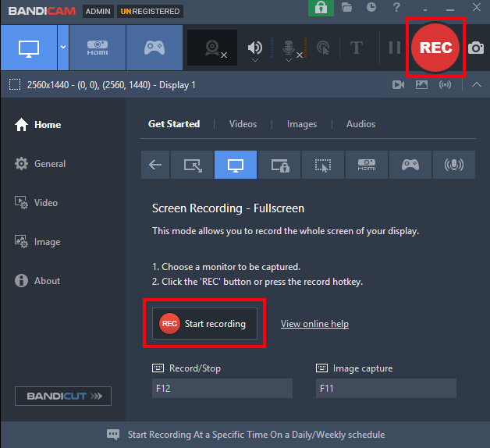Toggle the mouse click effects

pos(322,48)
